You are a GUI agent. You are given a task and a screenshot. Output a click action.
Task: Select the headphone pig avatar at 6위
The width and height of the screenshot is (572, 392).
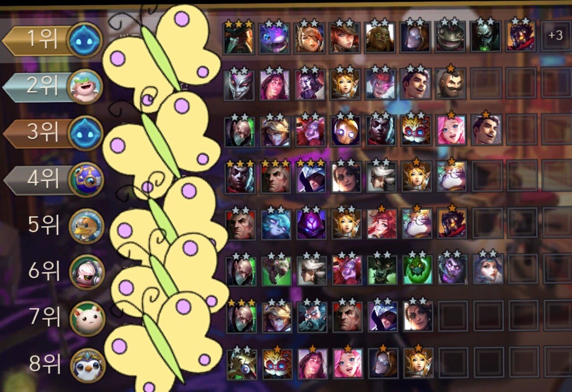[87, 272]
